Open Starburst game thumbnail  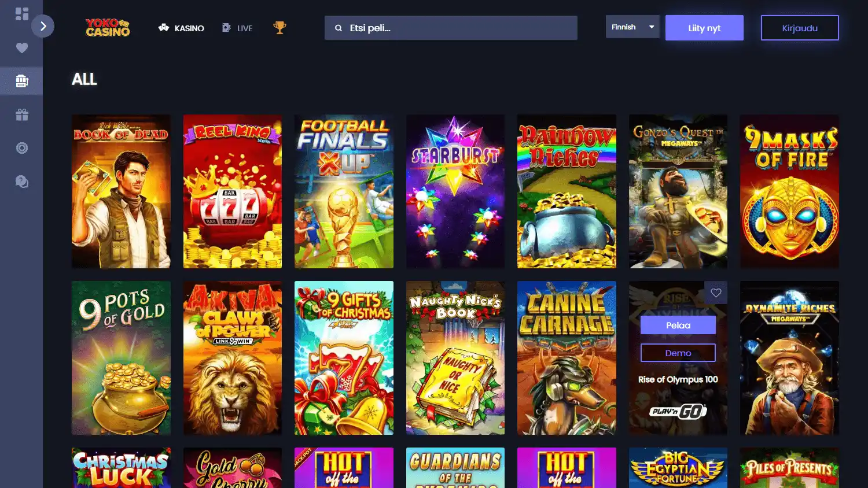[455, 191]
